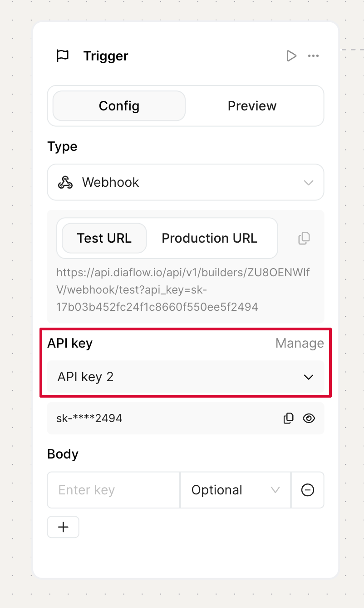Click the Manage link for API keys
The height and width of the screenshot is (608, 364).
coord(300,343)
